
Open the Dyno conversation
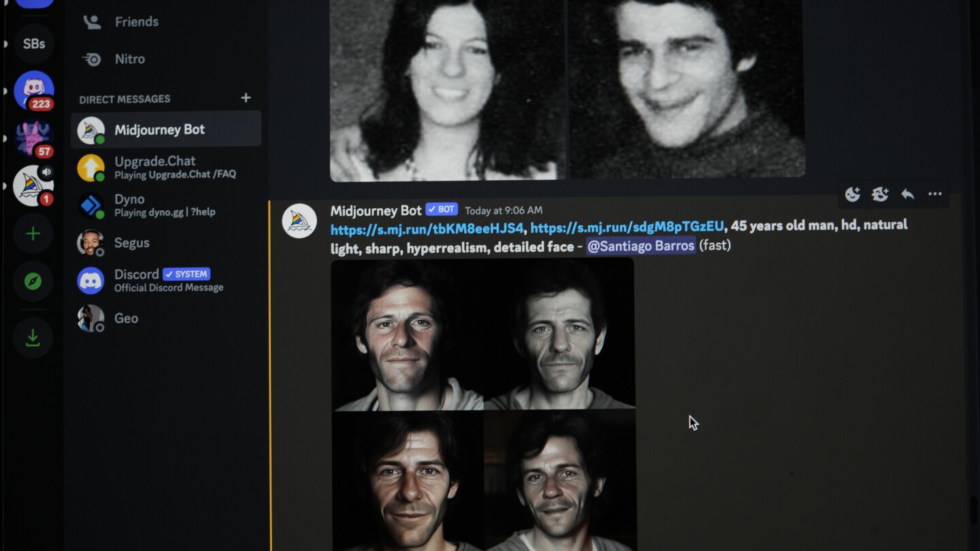[166, 205]
